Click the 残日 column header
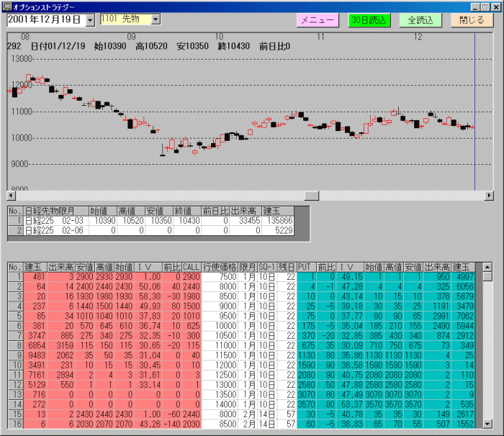Screen dimensions: 504x436 point(287,267)
